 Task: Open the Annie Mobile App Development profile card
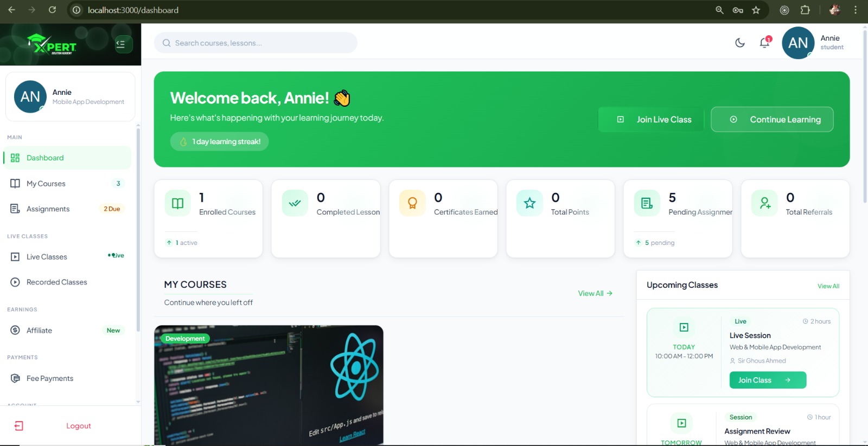coord(70,97)
